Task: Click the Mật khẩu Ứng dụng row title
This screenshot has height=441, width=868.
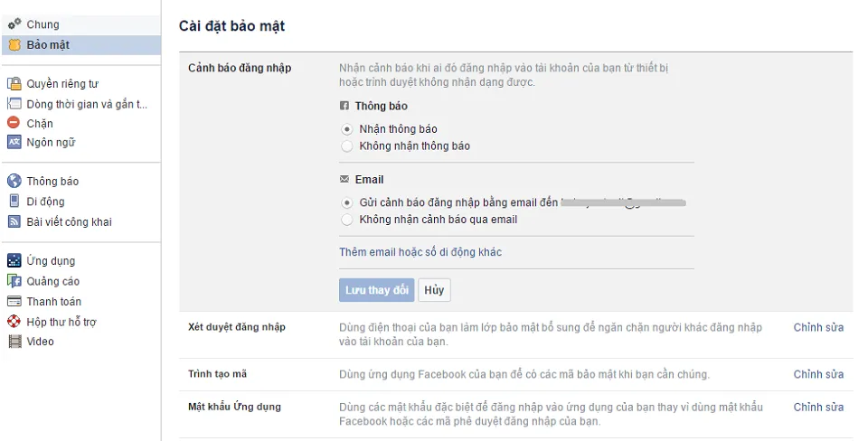Action: 234,408
